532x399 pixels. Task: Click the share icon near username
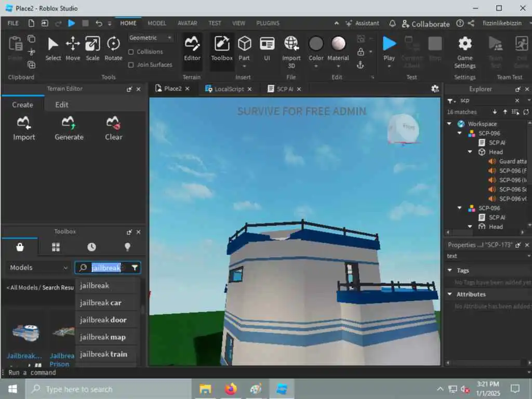[471, 23]
